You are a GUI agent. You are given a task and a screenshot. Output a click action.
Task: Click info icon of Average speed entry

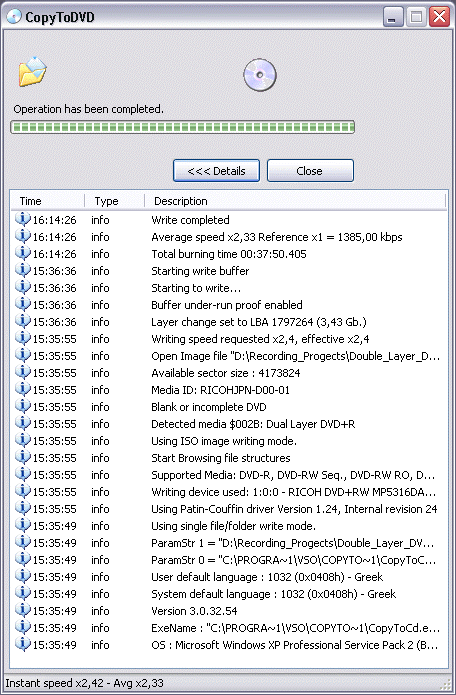[x=23, y=237]
